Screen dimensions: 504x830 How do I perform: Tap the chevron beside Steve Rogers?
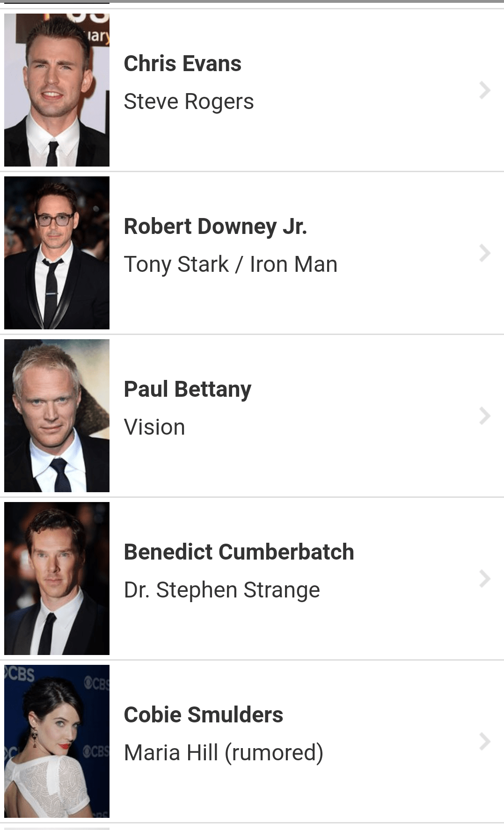pos(484,90)
